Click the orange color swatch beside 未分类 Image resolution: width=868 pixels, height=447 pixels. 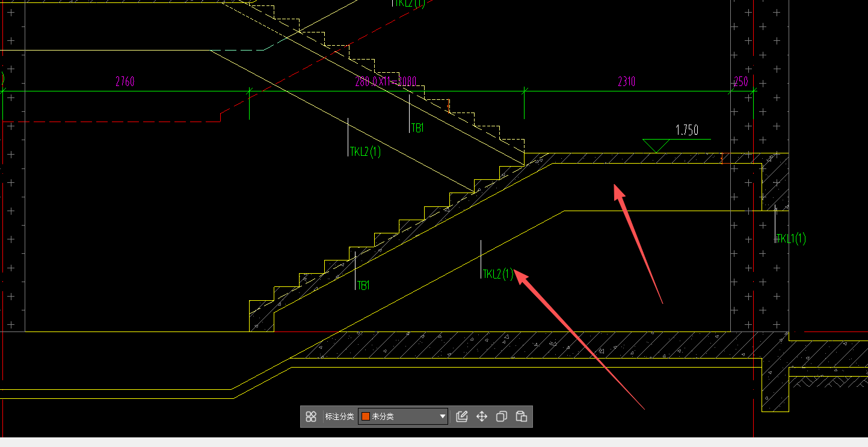(365, 416)
